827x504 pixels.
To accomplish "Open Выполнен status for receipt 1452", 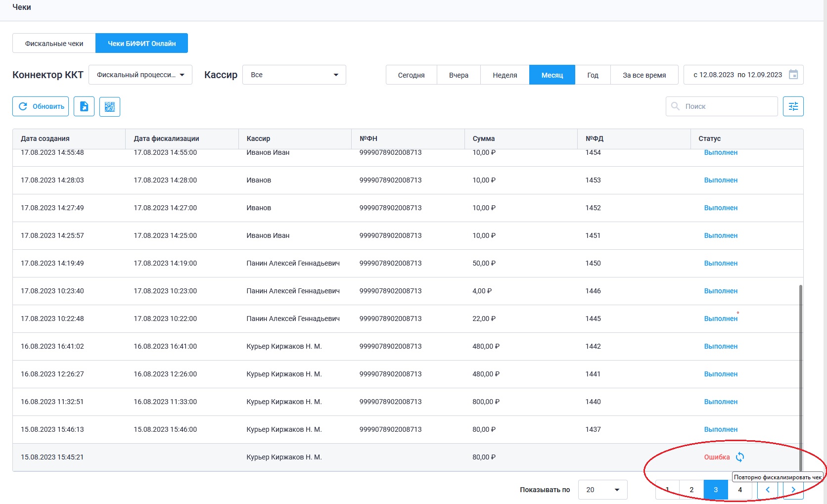I will [721, 208].
